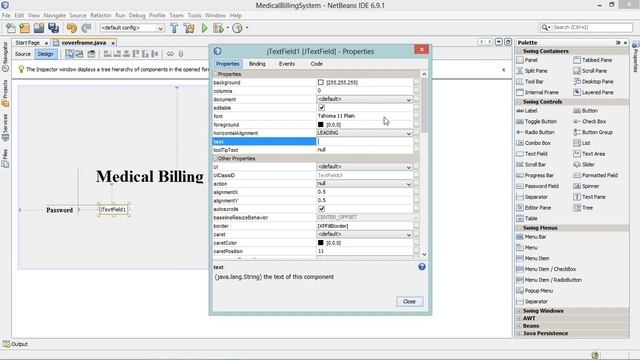Select jTextField1 in the design canvas
The height and width of the screenshot is (360, 640).
pos(113,210)
